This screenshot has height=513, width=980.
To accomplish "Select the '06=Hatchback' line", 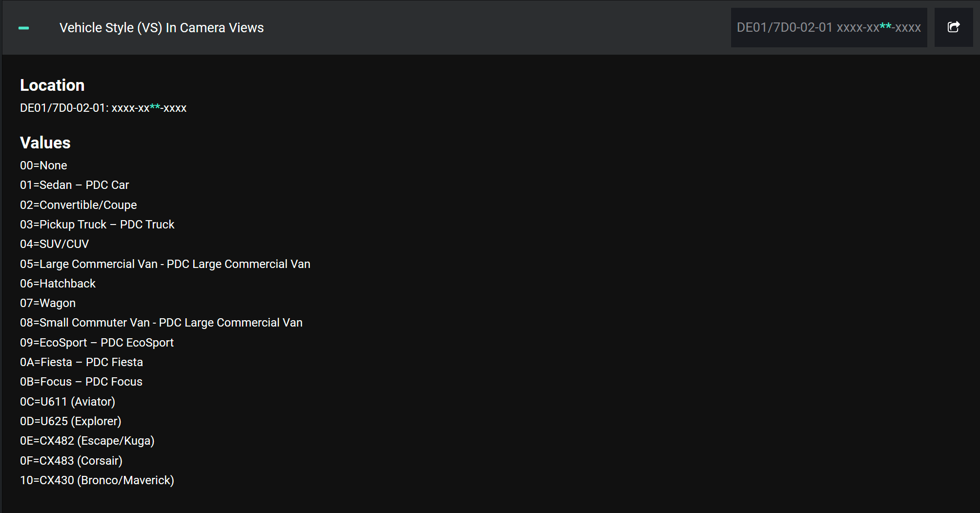I will (58, 284).
